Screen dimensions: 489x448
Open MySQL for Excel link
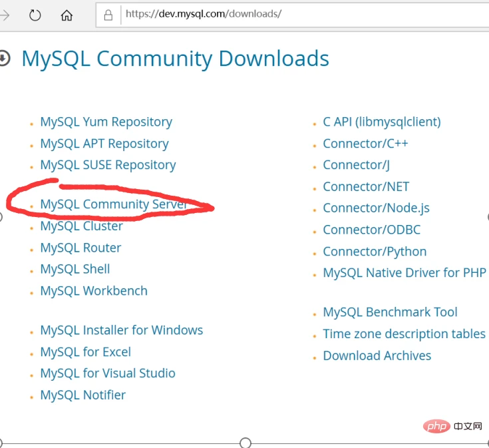[85, 352]
